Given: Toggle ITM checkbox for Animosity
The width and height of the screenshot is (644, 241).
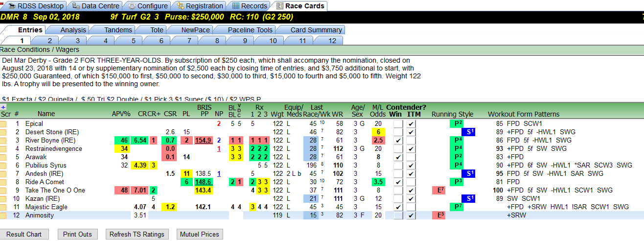Looking at the screenshot, I should (412, 216).
